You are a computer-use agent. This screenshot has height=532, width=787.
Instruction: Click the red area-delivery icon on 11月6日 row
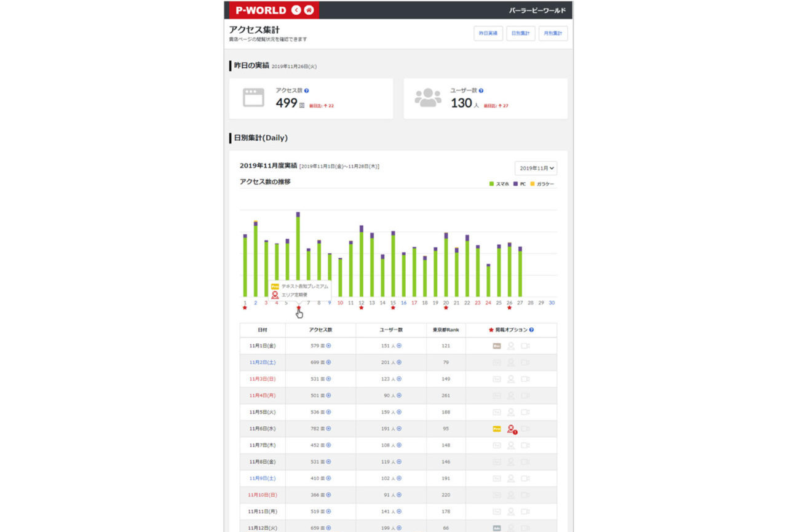tap(511, 429)
